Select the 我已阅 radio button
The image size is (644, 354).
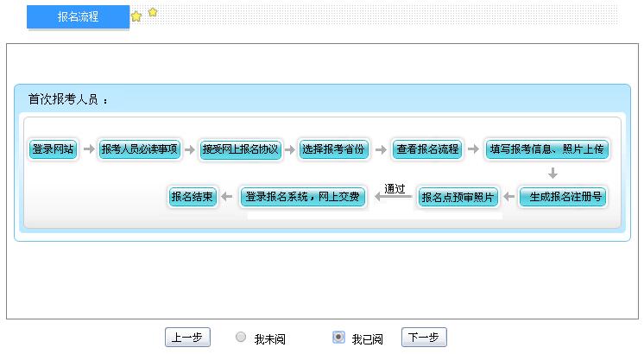pos(338,338)
